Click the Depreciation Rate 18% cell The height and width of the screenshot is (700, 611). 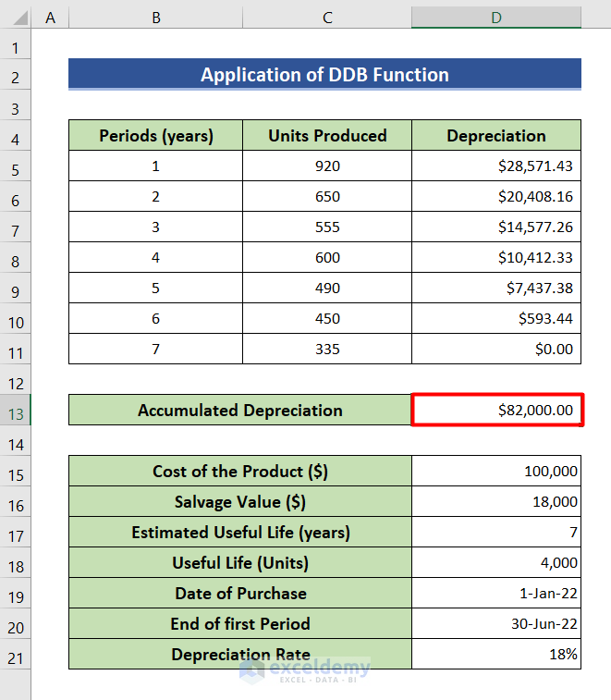coord(496,655)
